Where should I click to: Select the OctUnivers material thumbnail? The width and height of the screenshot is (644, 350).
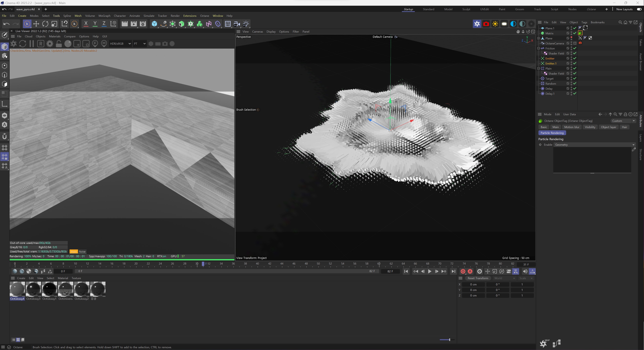click(66, 289)
